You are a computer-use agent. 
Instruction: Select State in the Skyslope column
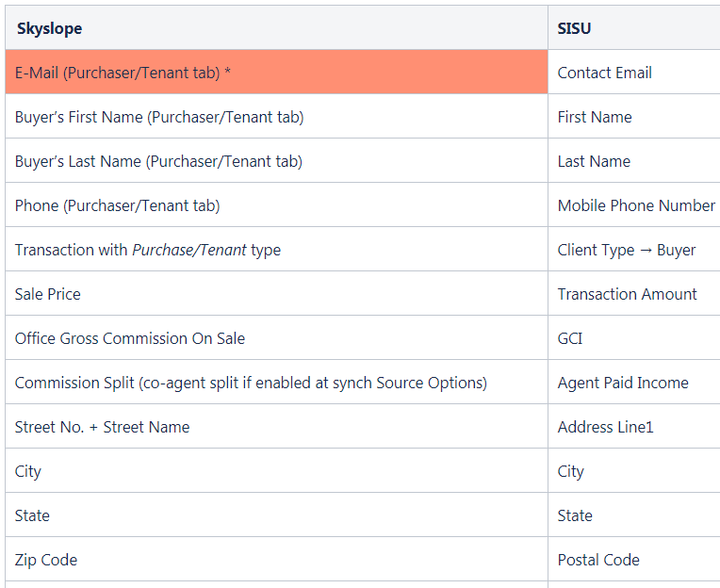click(x=276, y=515)
